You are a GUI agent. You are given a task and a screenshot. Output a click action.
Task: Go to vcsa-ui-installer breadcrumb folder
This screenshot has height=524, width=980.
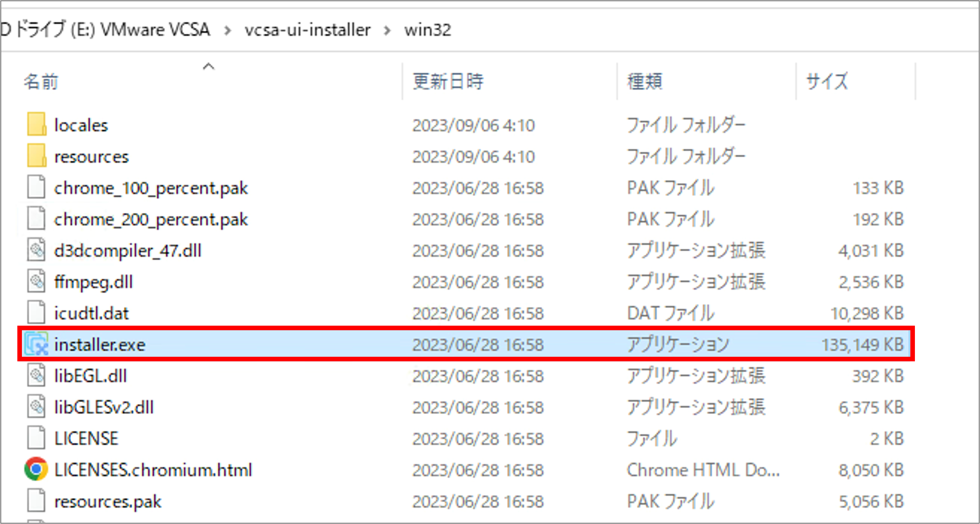tap(307, 30)
